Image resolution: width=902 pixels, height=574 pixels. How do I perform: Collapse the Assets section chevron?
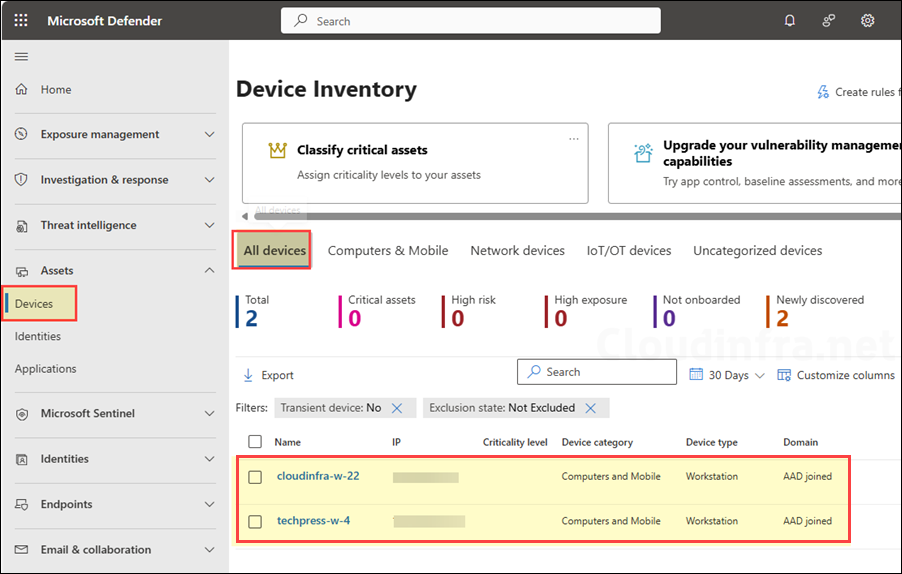(x=209, y=270)
